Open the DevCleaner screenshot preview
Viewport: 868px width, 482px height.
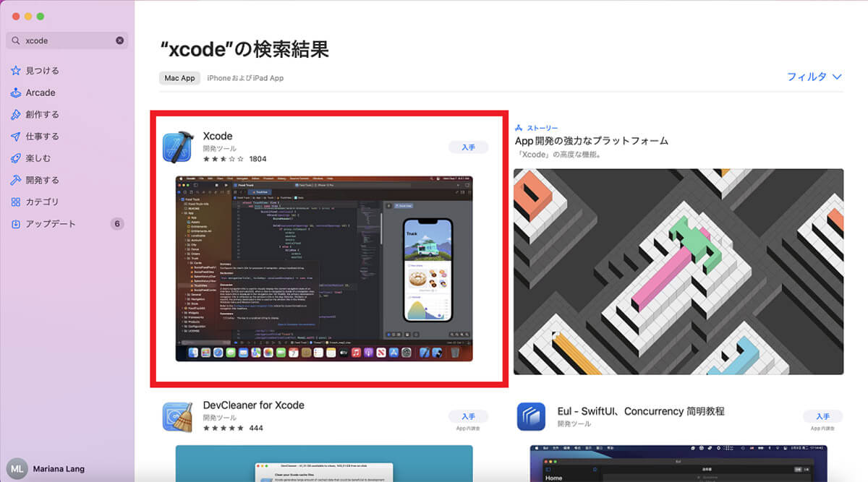point(324,463)
